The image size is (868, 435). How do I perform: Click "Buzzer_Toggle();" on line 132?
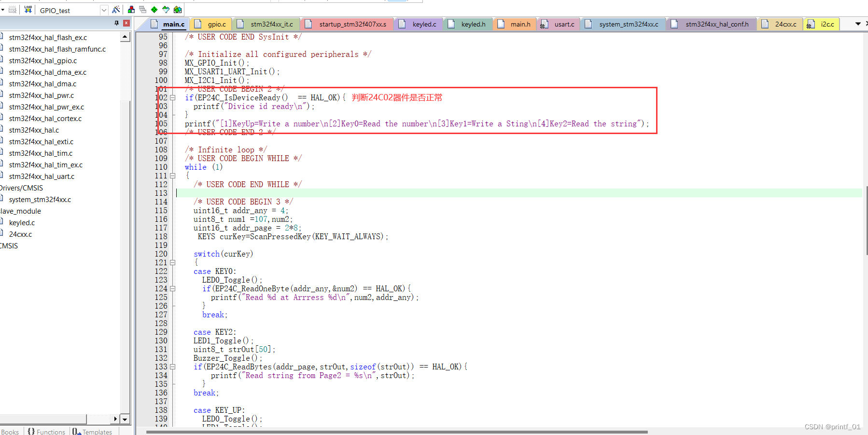[227, 358]
